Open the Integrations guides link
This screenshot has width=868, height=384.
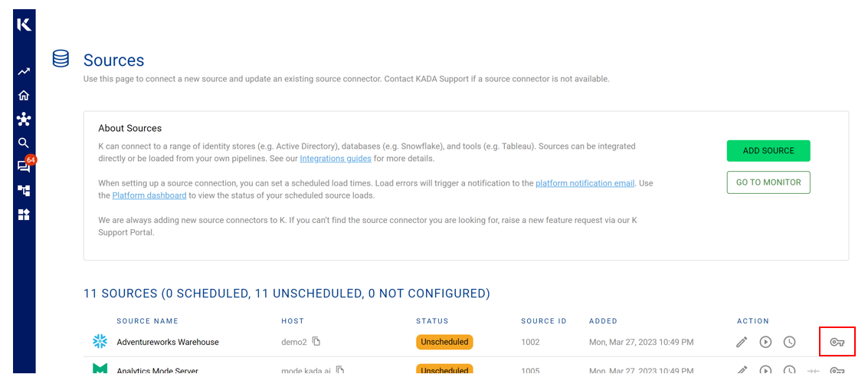click(336, 159)
